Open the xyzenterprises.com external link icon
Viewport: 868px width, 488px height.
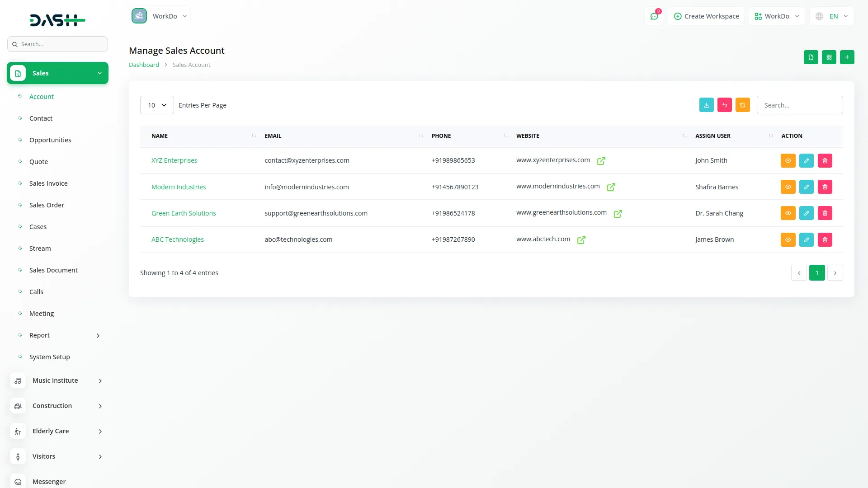point(601,161)
